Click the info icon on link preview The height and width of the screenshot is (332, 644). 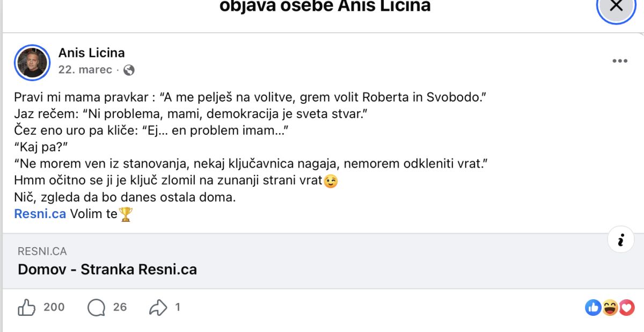[x=621, y=240]
